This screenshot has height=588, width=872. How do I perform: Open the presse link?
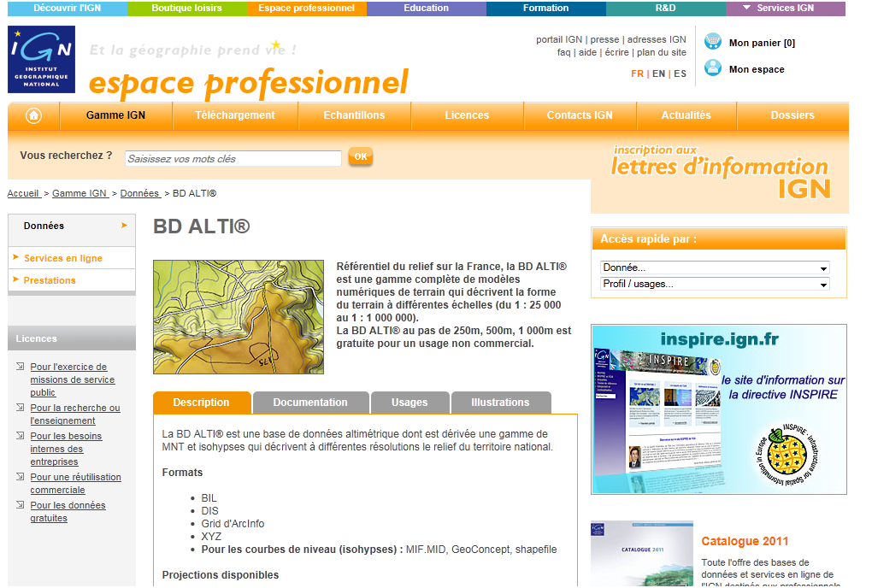(604, 39)
